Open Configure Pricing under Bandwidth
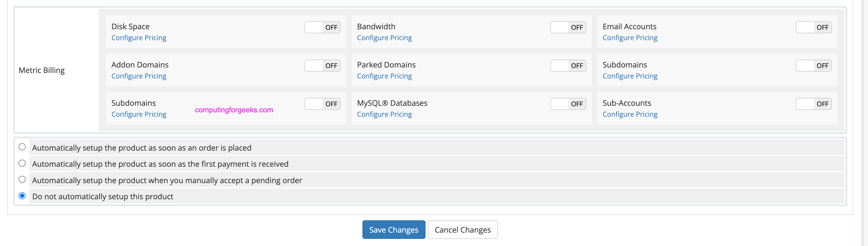 [384, 38]
